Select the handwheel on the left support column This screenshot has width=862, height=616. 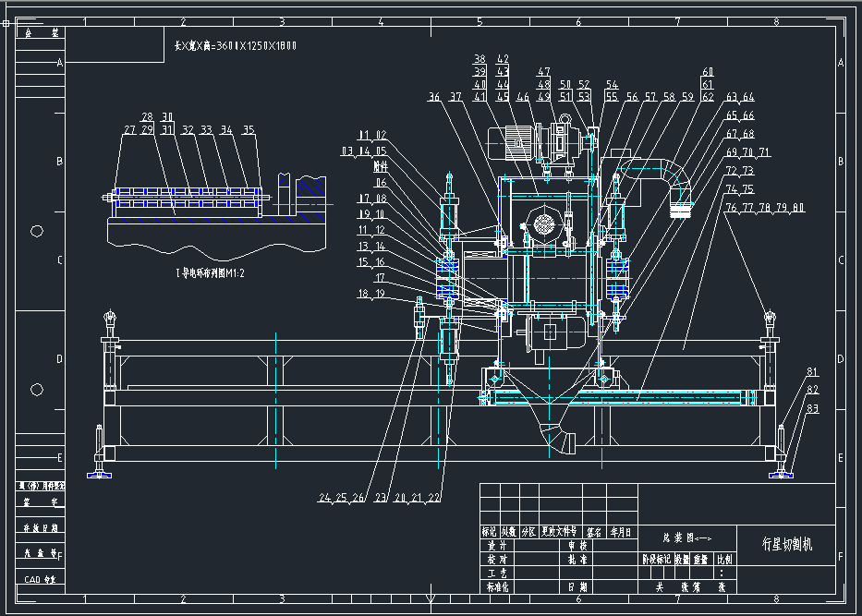point(111,319)
